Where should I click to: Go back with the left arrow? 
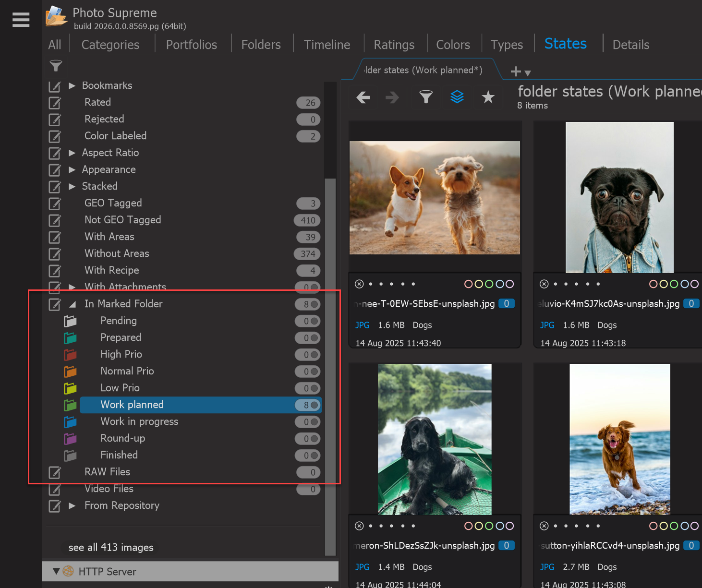pyautogui.click(x=363, y=97)
